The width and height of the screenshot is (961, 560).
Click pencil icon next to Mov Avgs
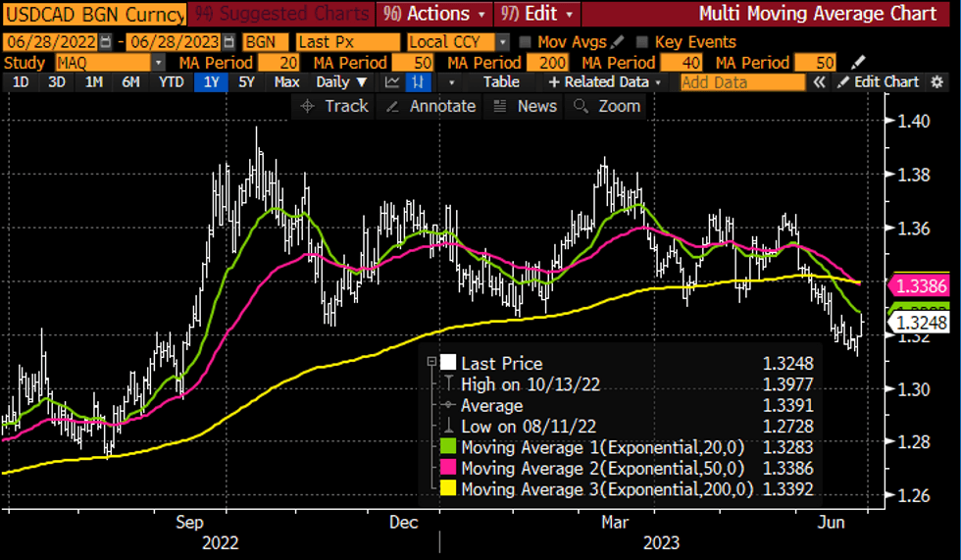[x=616, y=42]
